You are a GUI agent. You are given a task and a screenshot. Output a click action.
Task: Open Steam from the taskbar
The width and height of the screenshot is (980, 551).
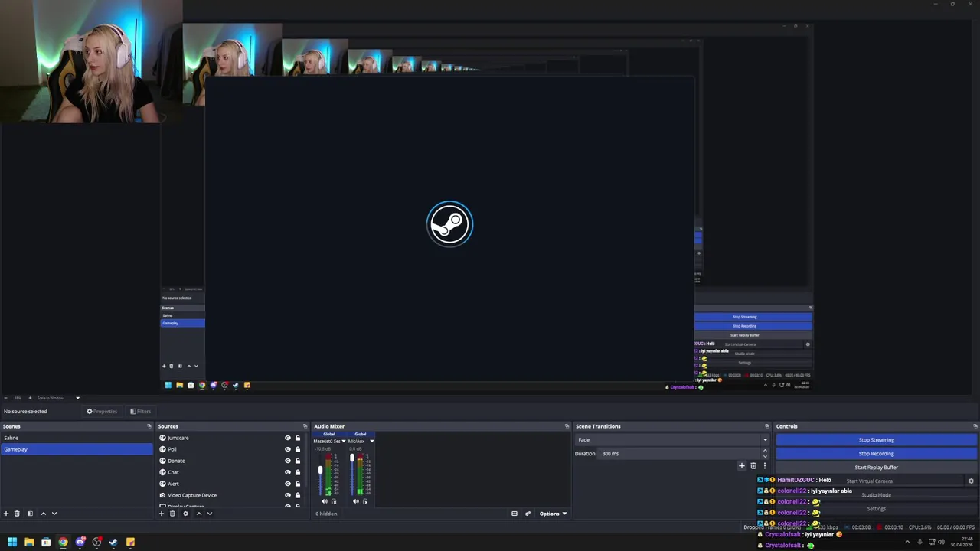113,542
